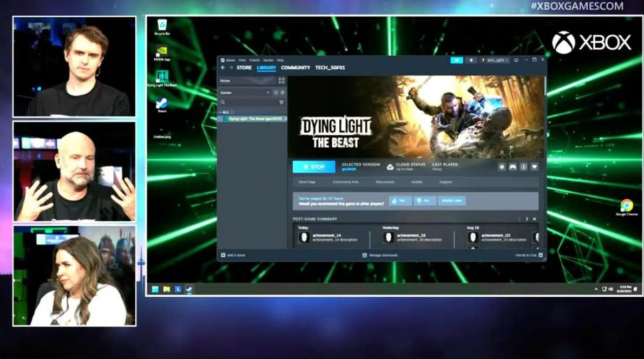644x359 pixels.
Task: Open the COMMUNITY tab
Action: pos(295,68)
